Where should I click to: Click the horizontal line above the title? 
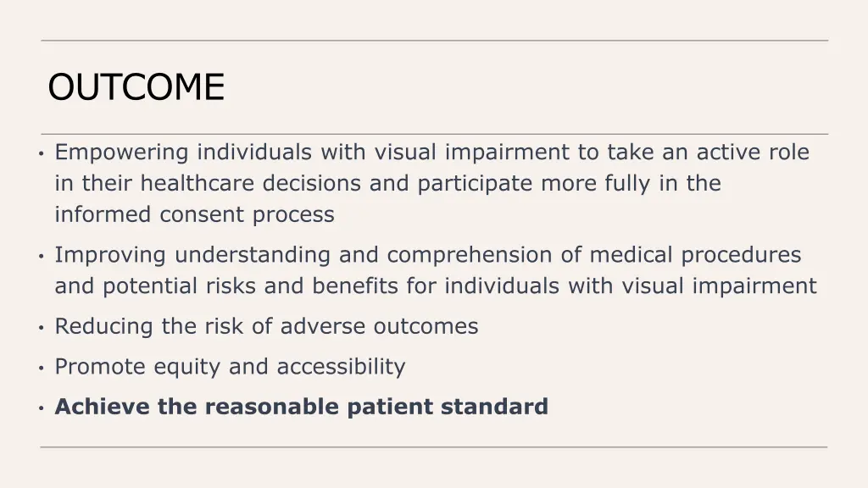point(435,41)
